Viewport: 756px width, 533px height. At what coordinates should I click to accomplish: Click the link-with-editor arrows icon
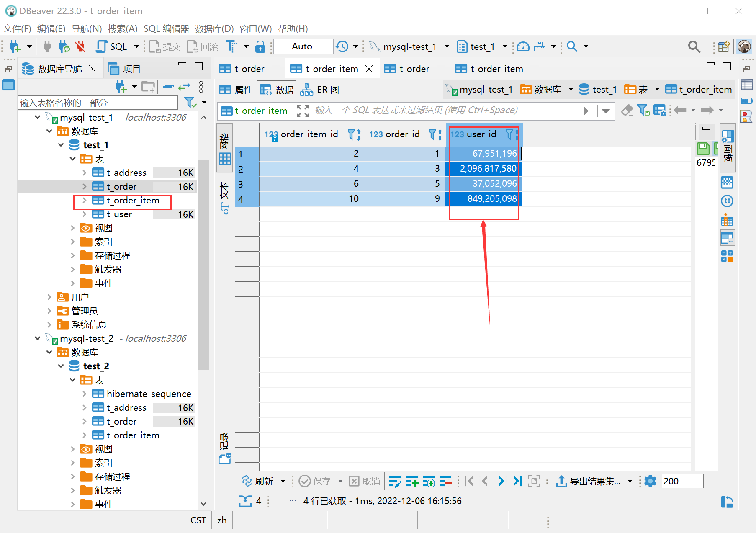184,87
